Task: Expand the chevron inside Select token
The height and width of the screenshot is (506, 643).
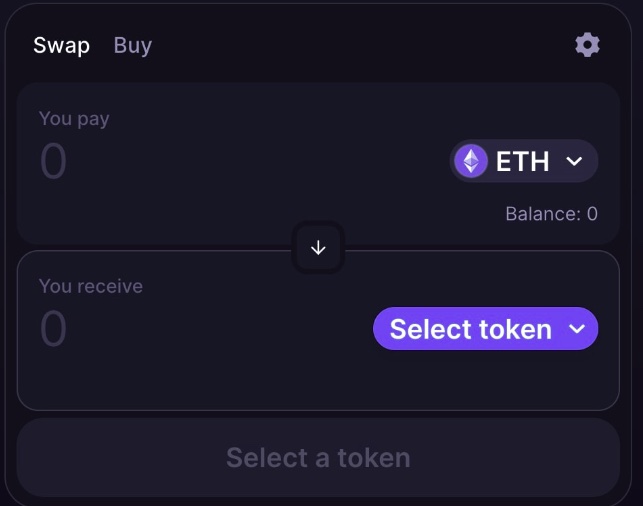Action: tap(577, 329)
